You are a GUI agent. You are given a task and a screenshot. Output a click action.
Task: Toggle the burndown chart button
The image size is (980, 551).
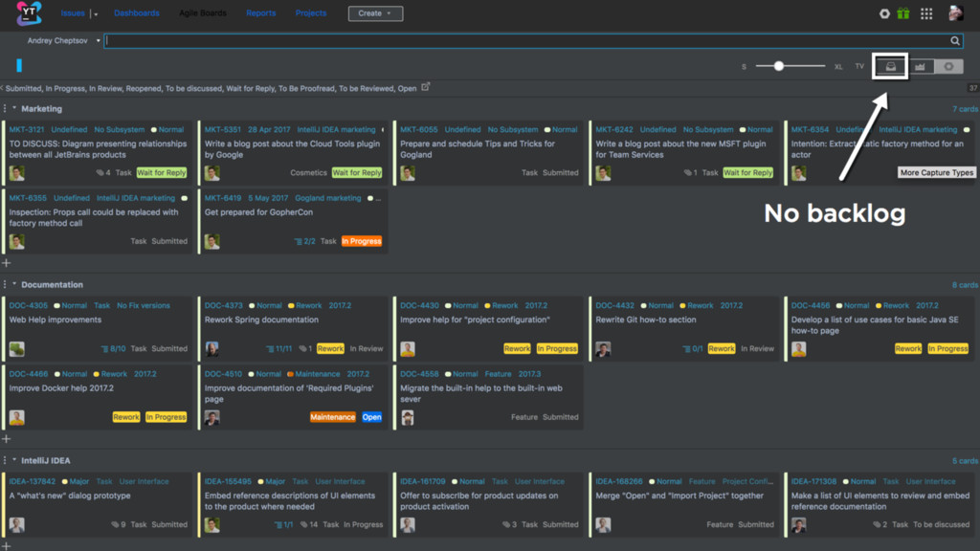tap(920, 66)
